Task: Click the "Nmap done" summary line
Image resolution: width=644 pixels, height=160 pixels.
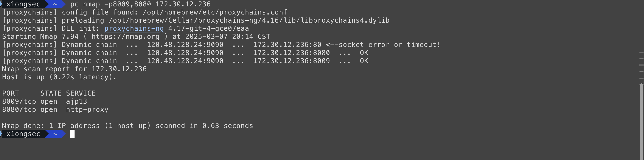Action: pos(128,126)
